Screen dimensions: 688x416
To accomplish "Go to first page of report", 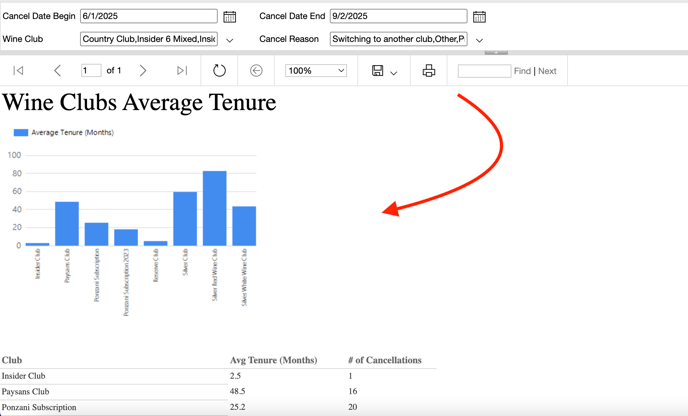I will [x=18, y=71].
